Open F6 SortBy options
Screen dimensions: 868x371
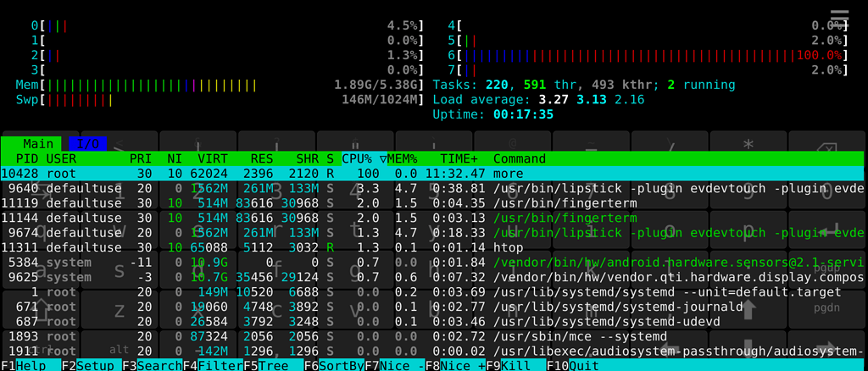(334, 365)
